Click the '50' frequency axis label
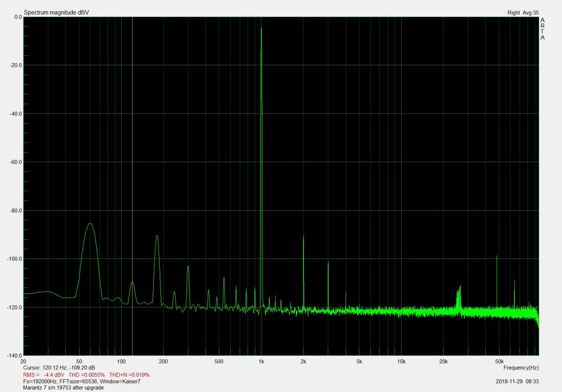Screen dimensions: 562x392 79,362
